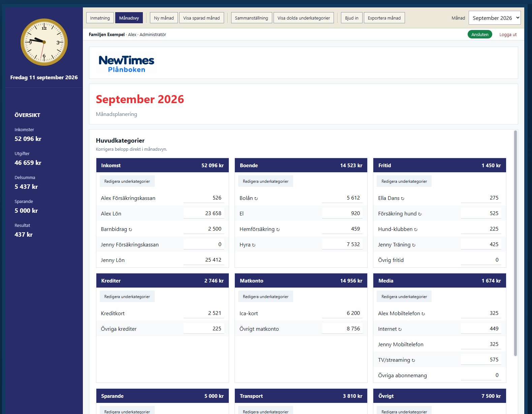Click the recurring icon beside Barnbidrag
532x414 pixels.
point(130,230)
